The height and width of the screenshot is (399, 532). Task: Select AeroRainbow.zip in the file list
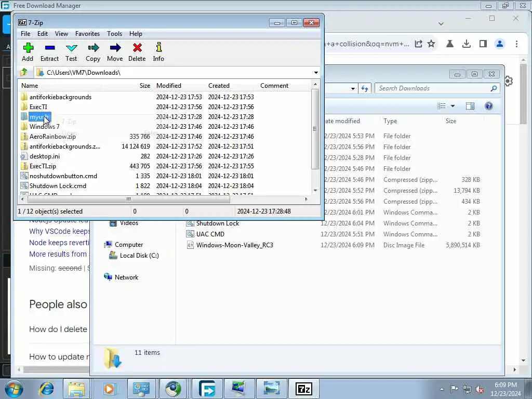click(52, 137)
